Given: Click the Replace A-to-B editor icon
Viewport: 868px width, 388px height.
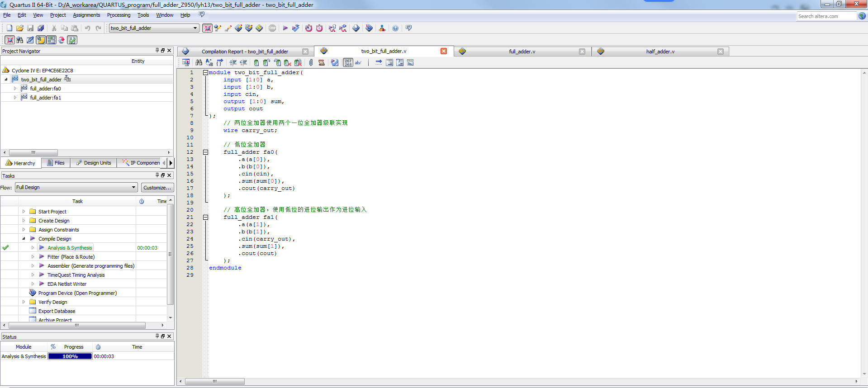Looking at the screenshot, I should (x=209, y=62).
